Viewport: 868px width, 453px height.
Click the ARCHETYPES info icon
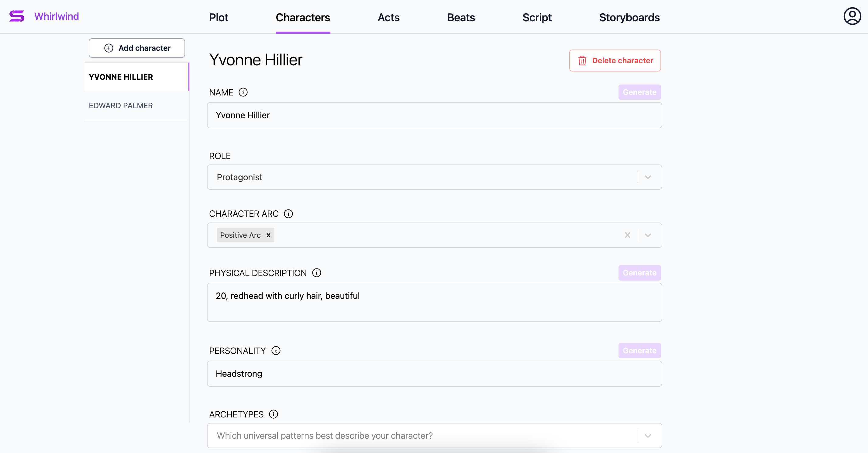pos(273,414)
